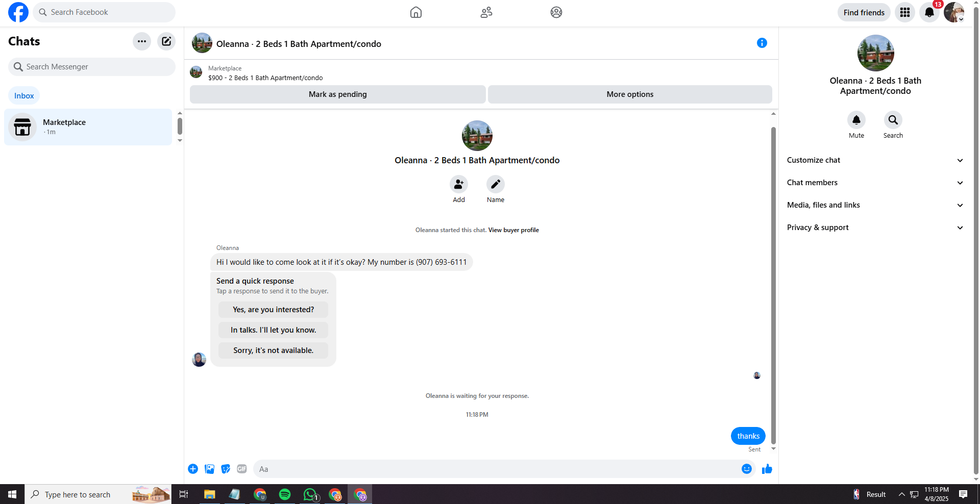Open WhatsApp from the taskbar

tap(310, 494)
